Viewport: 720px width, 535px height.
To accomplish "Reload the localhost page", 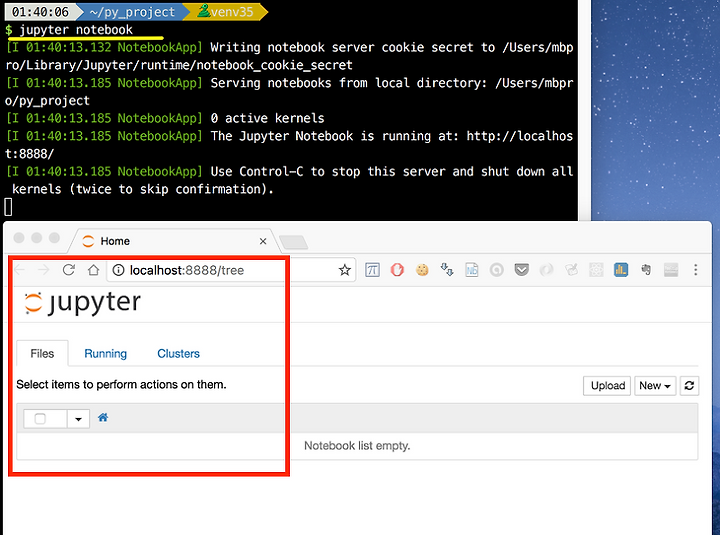I will (69, 270).
